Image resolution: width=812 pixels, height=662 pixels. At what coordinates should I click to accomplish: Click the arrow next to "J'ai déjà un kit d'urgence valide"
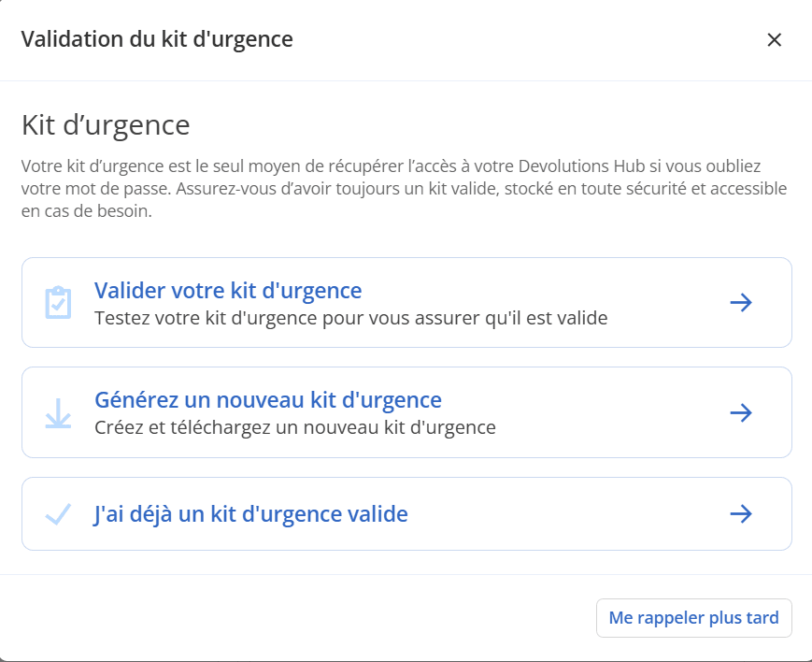click(742, 512)
